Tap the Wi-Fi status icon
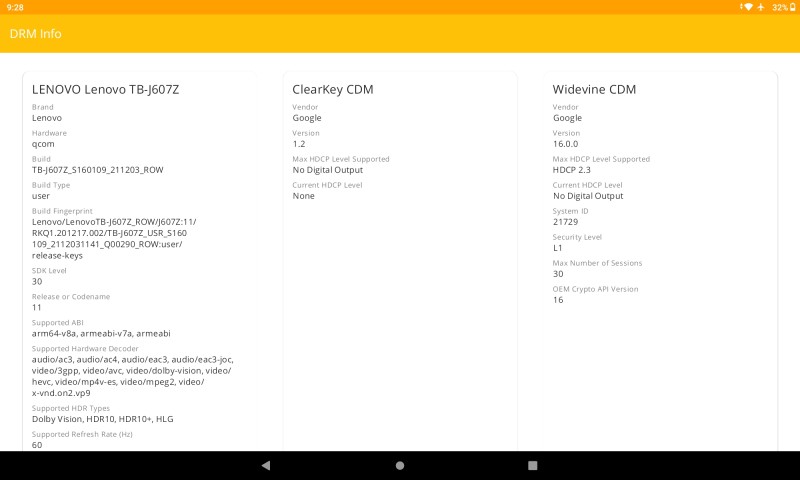The height and width of the screenshot is (480, 800). point(747,7)
